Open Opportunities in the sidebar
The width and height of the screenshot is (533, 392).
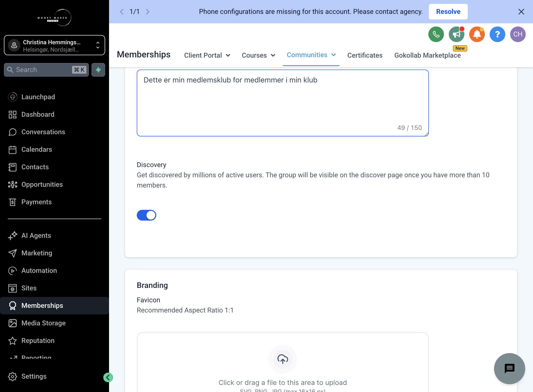pos(55,184)
